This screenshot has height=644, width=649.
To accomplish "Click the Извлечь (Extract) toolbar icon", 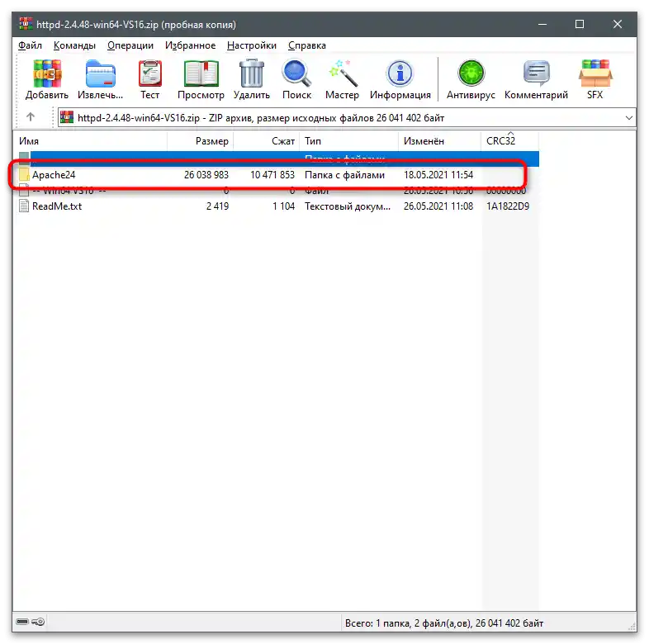I will coord(100,73).
